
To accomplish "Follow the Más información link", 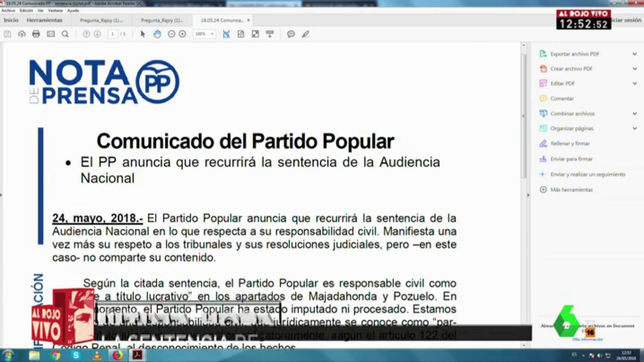I will click(x=588, y=339).
